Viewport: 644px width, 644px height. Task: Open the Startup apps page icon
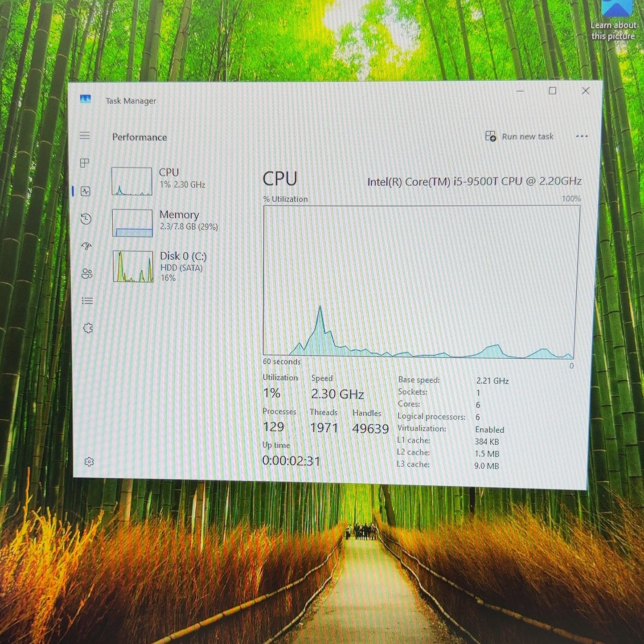point(87,246)
